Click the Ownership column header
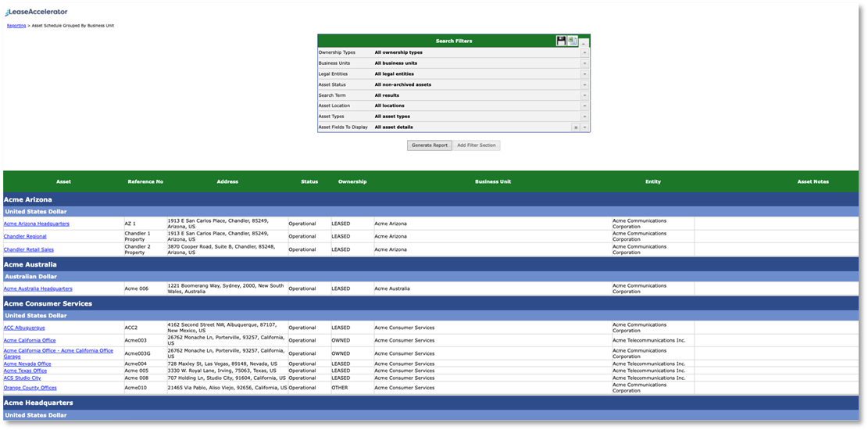868x430 pixels. 352,181
